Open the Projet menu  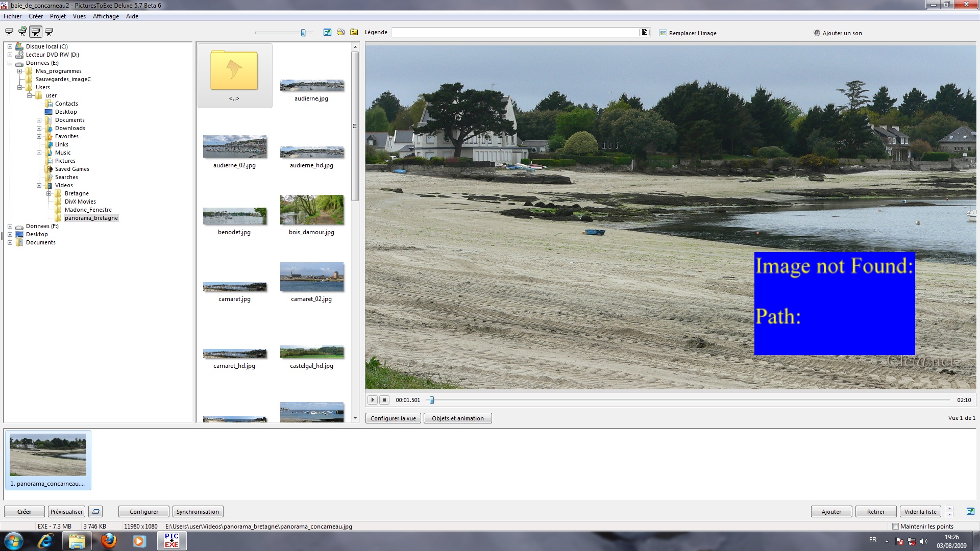click(58, 16)
